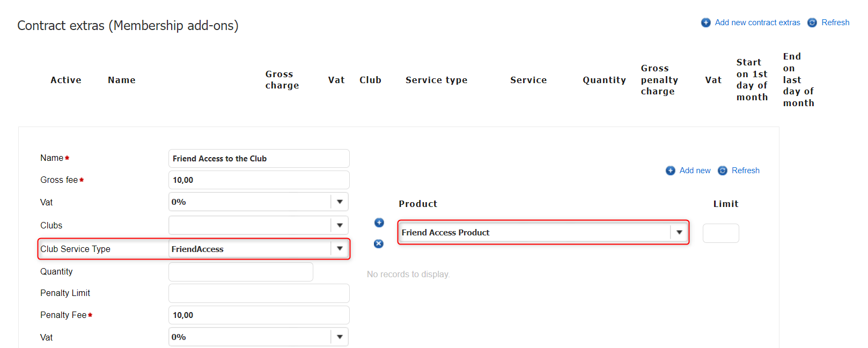Click the Add new contract extras link
This screenshot has height=348, width=868.
coord(757,23)
